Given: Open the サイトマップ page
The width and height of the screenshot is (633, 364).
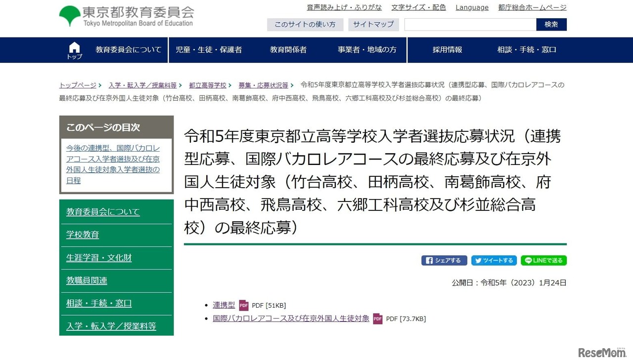Looking at the screenshot, I should click(373, 24).
